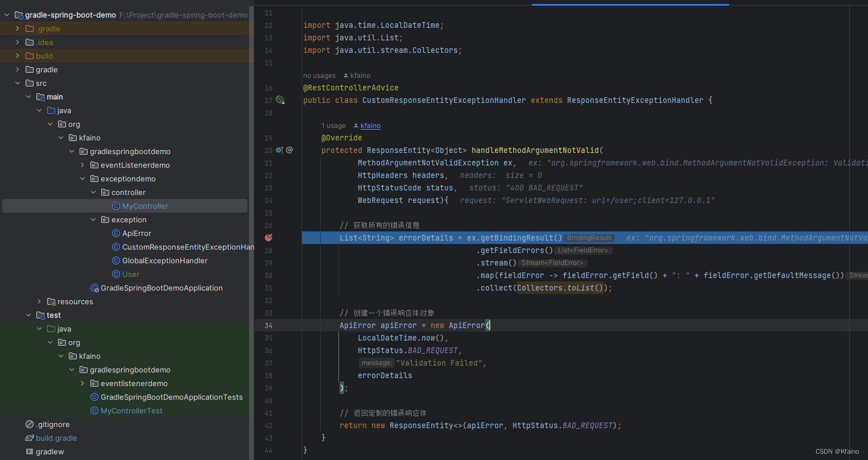The height and width of the screenshot is (460, 868).
Task: Open the .gitignore file
Action: point(53,424)
